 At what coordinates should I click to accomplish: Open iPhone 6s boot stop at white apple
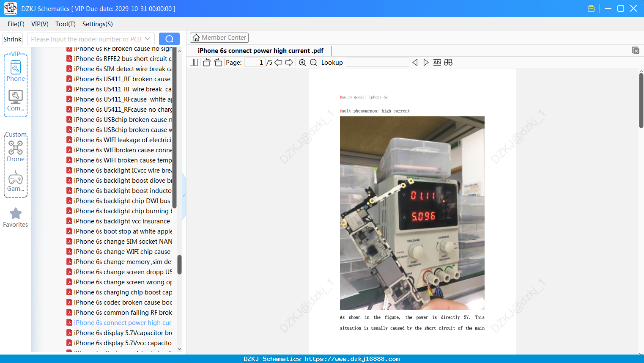123,231
